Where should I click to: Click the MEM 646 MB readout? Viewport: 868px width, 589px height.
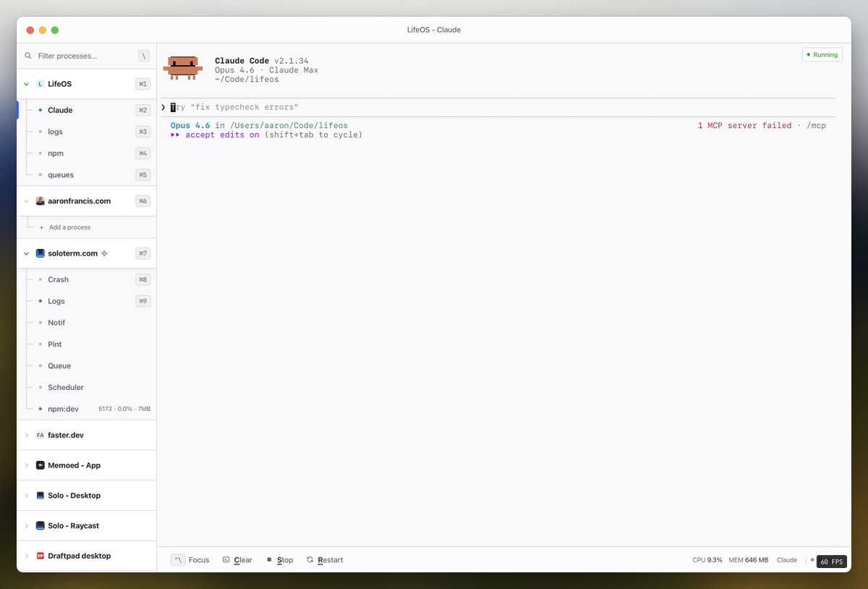(748, 560)
